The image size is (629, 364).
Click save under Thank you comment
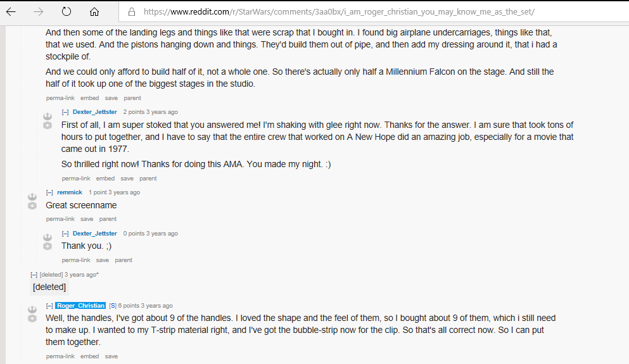(102, 260)
